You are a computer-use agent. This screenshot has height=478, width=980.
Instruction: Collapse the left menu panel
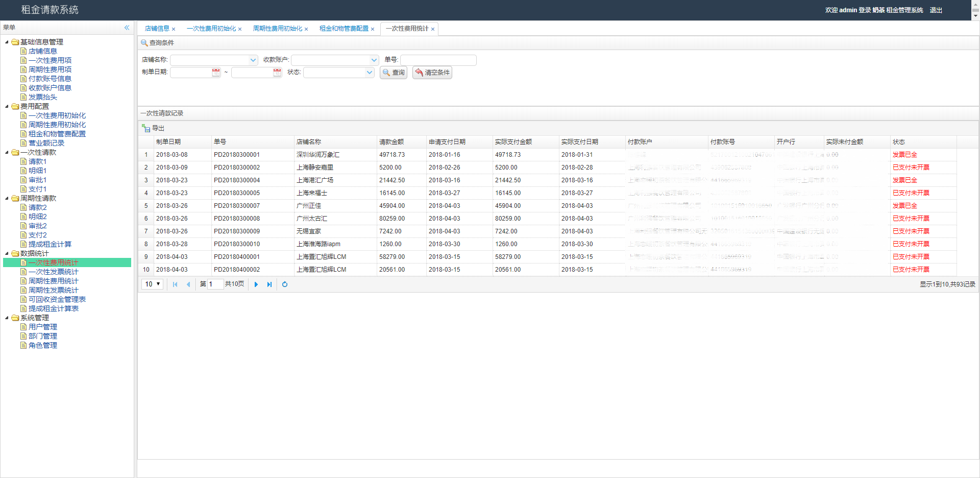[x=127, y=28]
